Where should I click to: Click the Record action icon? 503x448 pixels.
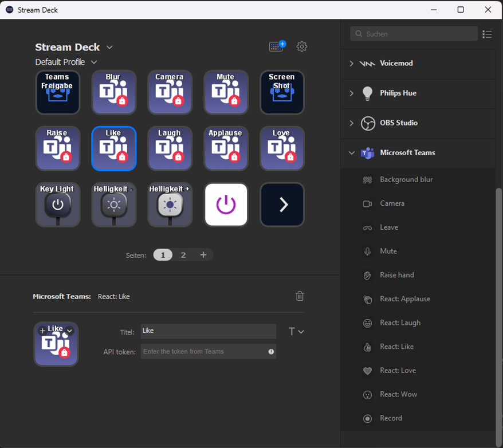pos(367,419)
